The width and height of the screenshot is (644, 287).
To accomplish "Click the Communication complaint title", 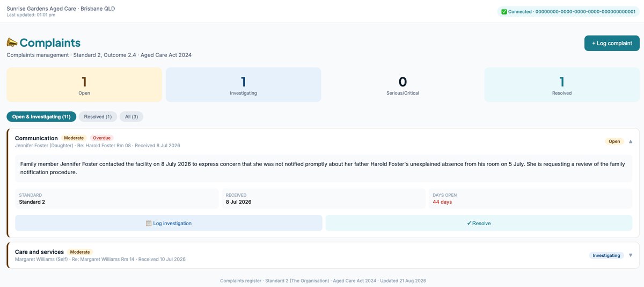I will tap(36, 138).
